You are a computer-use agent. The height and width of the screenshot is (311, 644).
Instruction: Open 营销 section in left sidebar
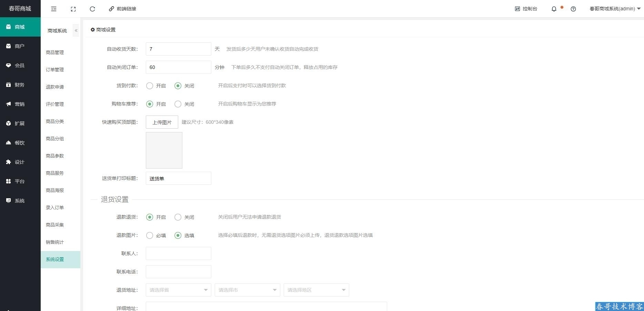click(x=20, y=104)
